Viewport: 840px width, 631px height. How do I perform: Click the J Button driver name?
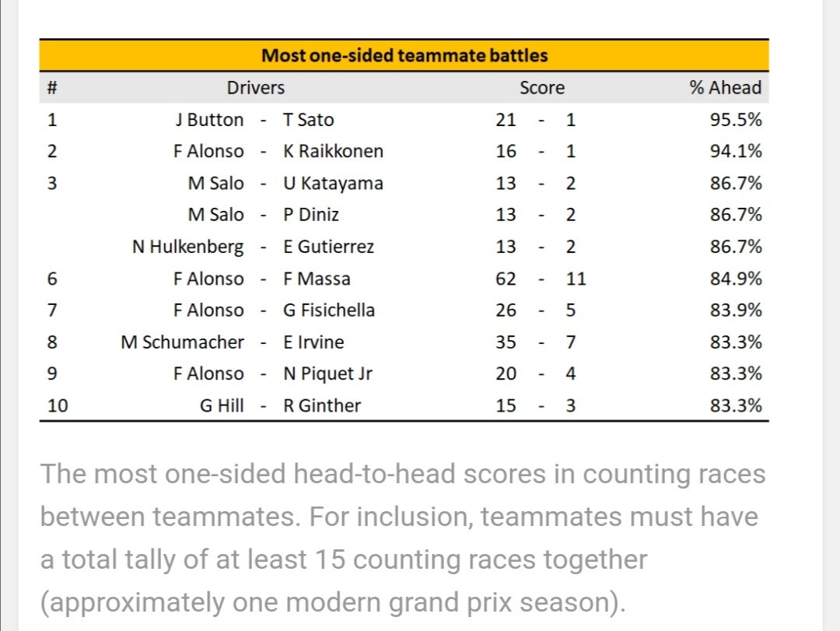(x=209, y=120)
